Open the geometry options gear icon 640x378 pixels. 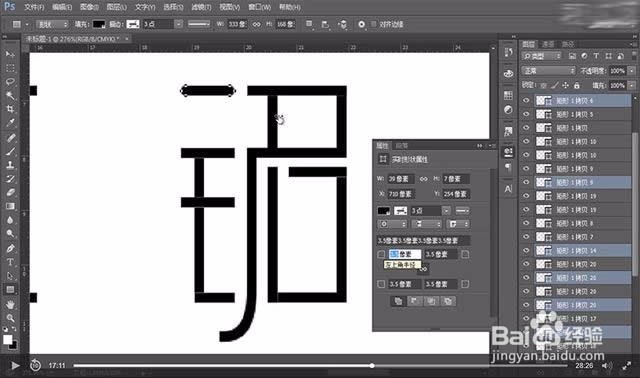[361, 24]
